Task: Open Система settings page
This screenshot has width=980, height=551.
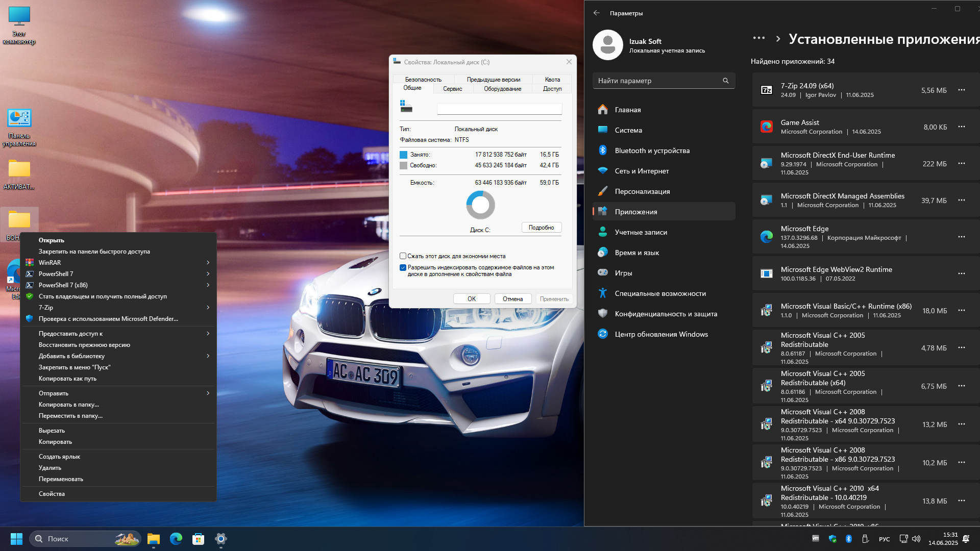Action: [664, 130]
